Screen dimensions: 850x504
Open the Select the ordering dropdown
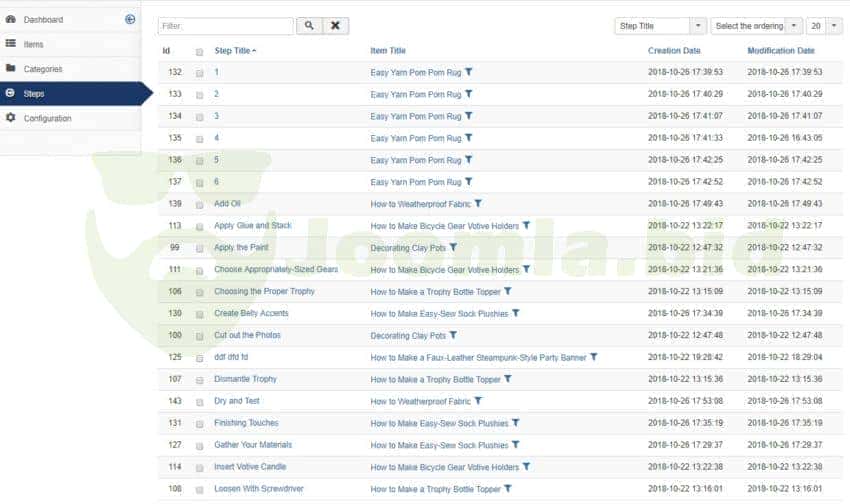coord(756,26)
